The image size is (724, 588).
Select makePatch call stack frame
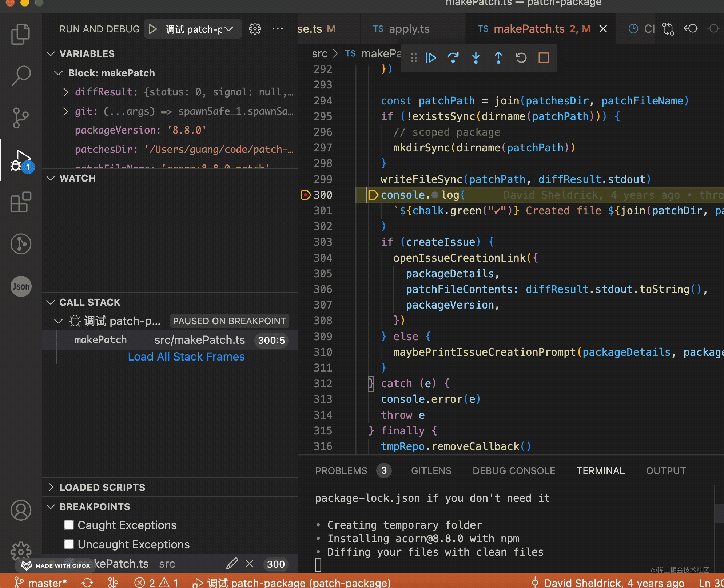pos(101,340)
